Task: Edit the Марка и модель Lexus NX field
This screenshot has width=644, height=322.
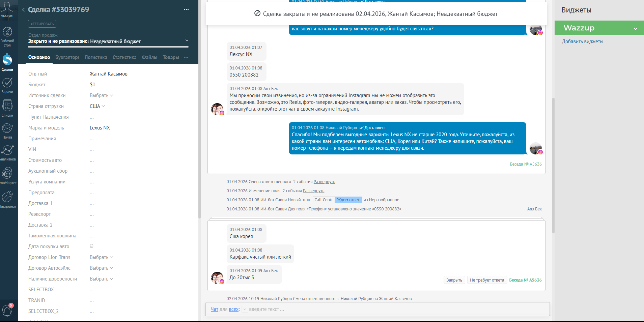Action: (x=100, y=128)
